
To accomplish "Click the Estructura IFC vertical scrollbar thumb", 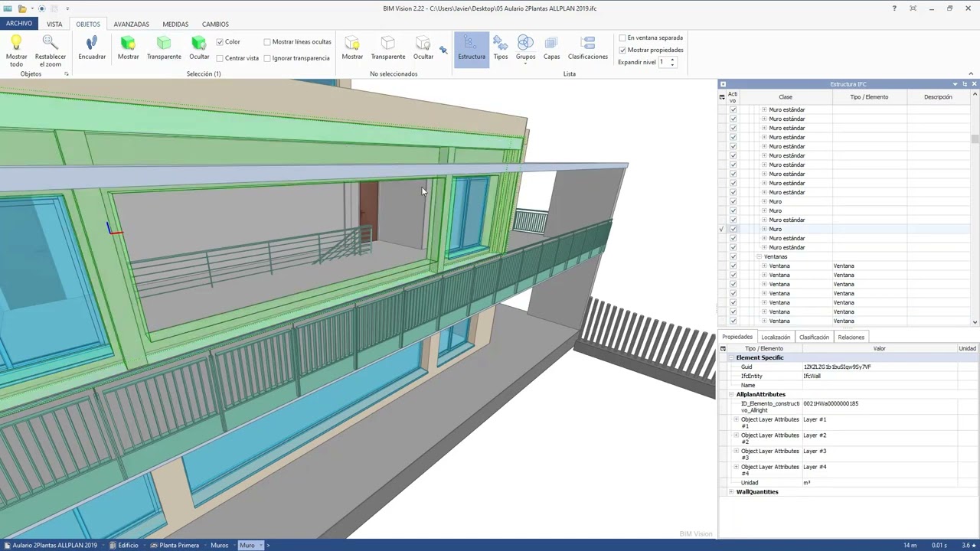I will (975, 139).
